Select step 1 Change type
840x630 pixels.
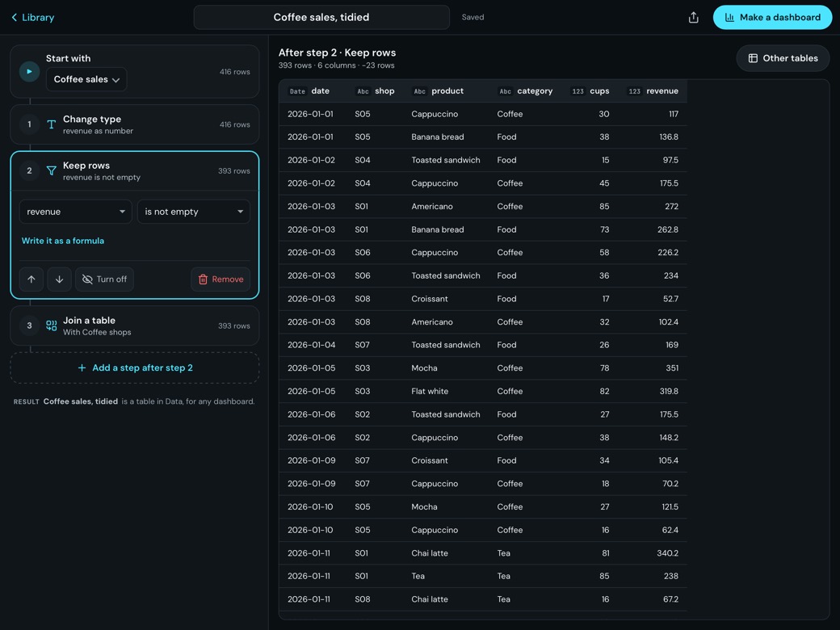134,124
